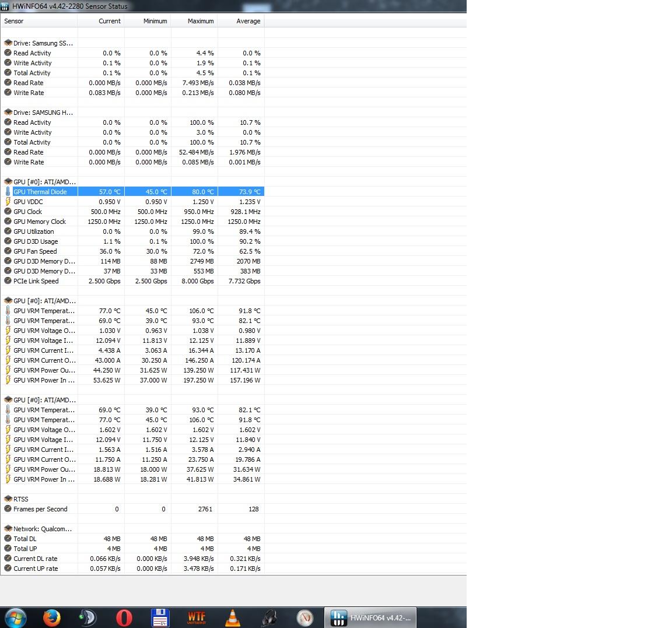Viewport: 672px width, 628px height.
Task: Click the Average column header
Action: click(x=241, y=21)
